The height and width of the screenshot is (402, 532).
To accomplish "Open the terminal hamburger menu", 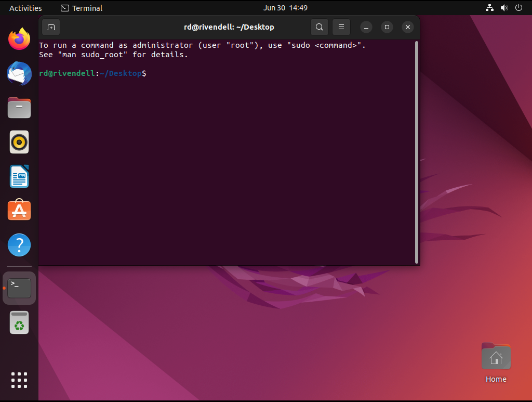I will (341, 27).
